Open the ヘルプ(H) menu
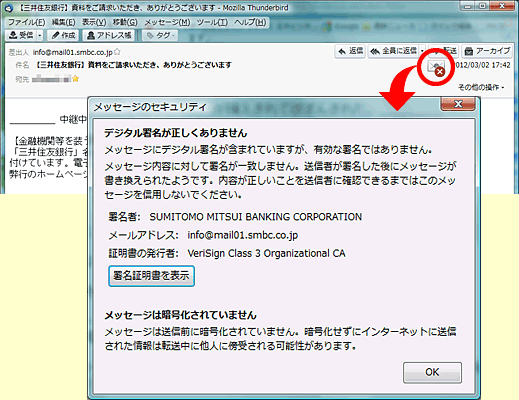This screenshot has height=400, width=519. pos(250,22)
